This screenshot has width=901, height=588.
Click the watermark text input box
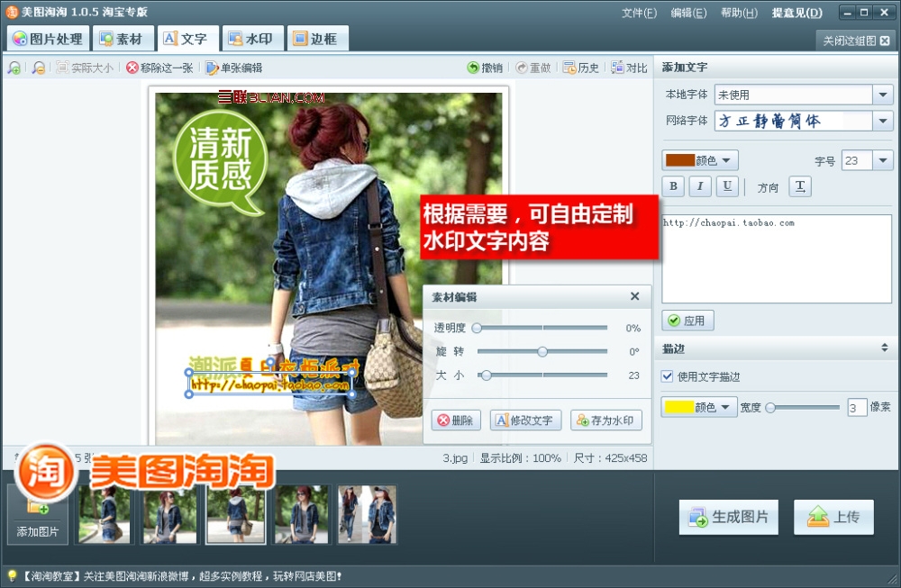(777, 259)
